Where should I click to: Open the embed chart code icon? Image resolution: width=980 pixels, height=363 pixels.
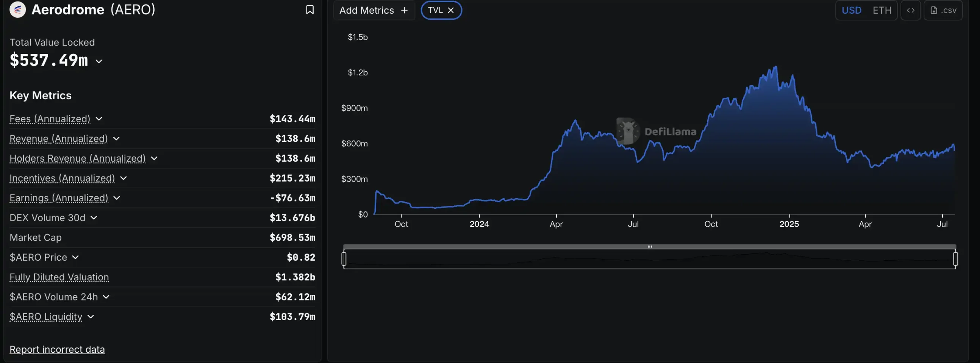(910, 10)
